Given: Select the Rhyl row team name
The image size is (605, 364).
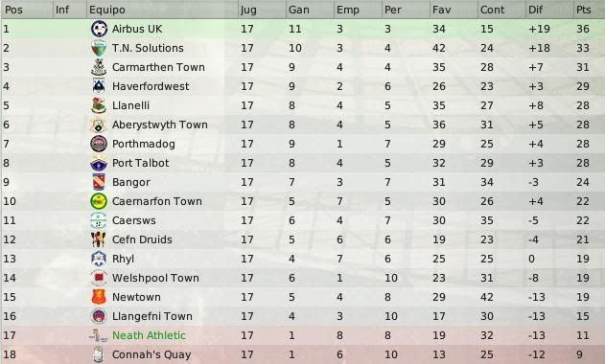Looking at the screenshot, I should click(123, 259).
